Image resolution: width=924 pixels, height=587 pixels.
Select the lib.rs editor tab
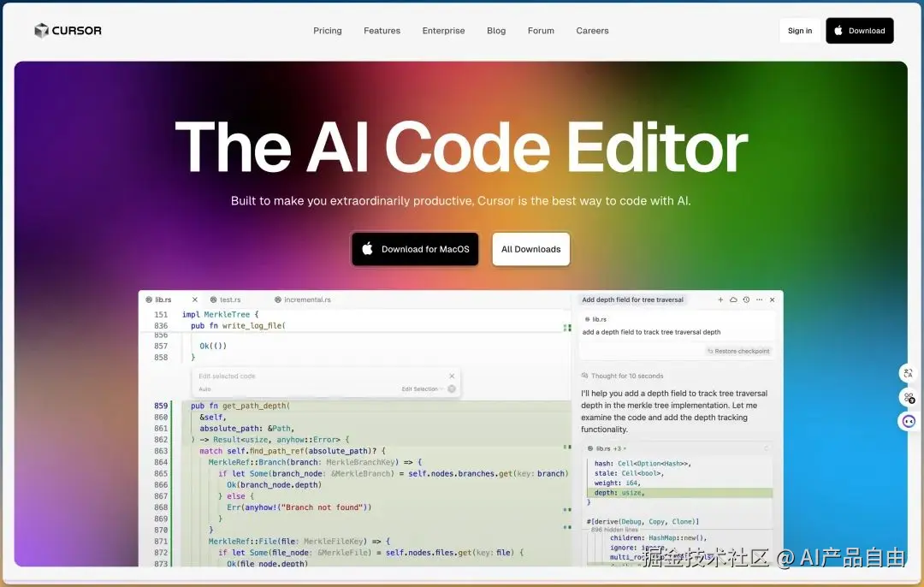(x=163, y=300)
